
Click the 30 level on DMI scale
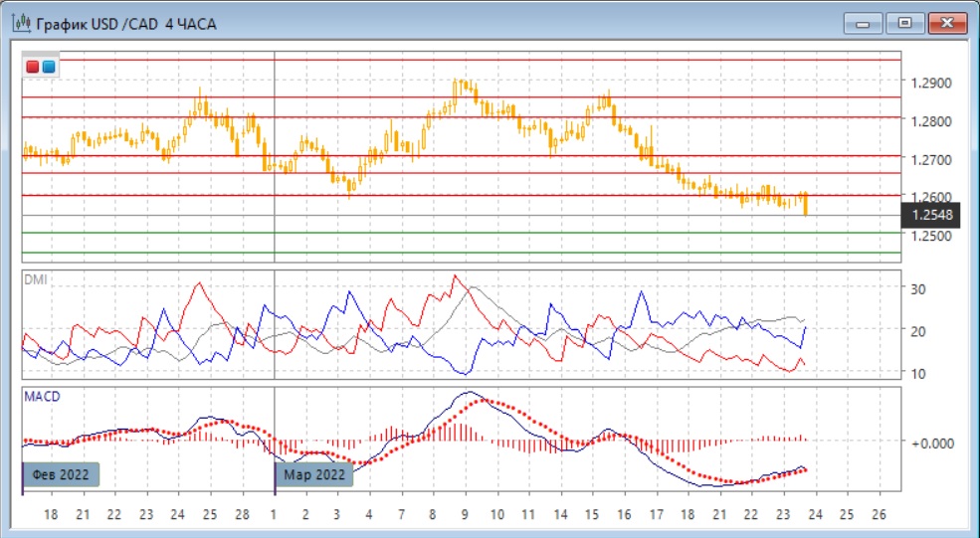pyautogui.click(x=919, y=289)
